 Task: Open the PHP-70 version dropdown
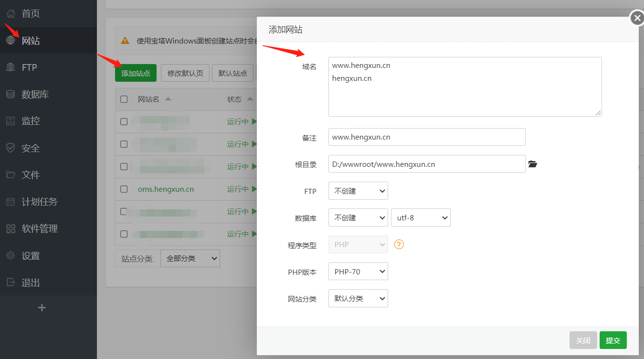pyautogui.click(x=358, y=271)
